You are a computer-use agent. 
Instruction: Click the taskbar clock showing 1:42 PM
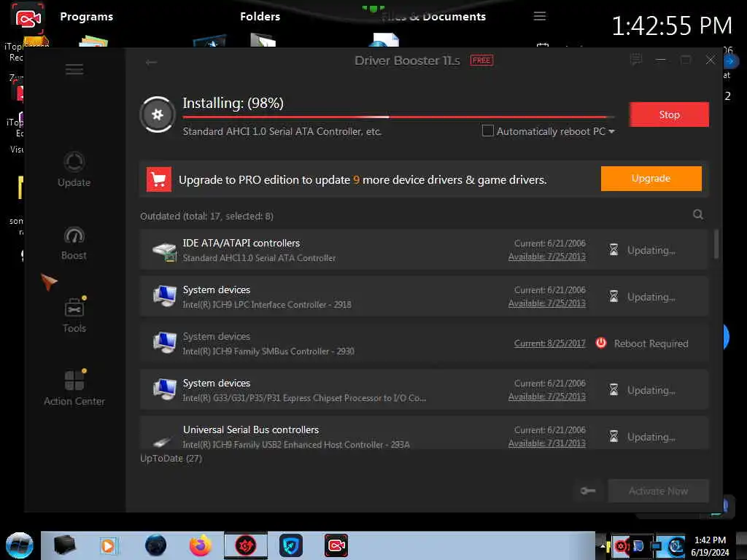[710, 546]
